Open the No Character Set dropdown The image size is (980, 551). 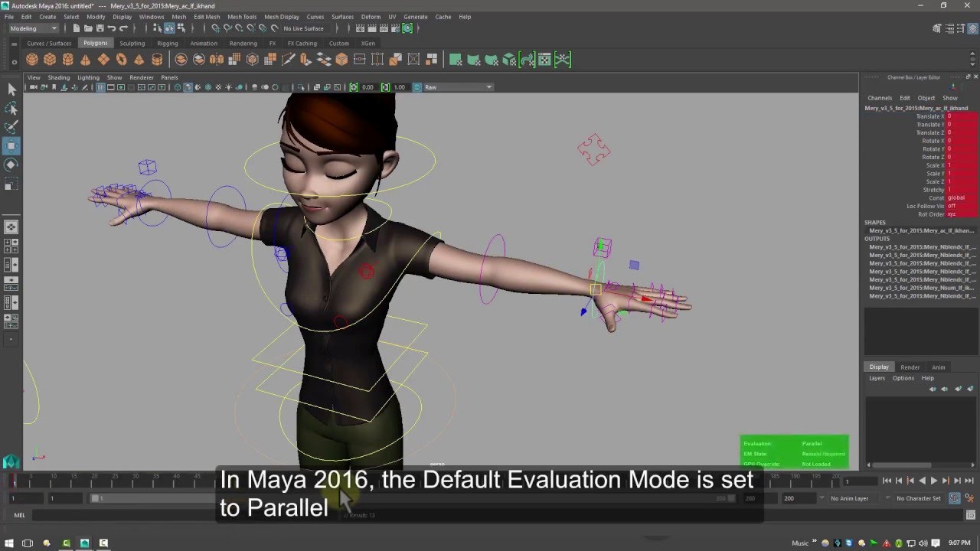[x=919, y=498]
